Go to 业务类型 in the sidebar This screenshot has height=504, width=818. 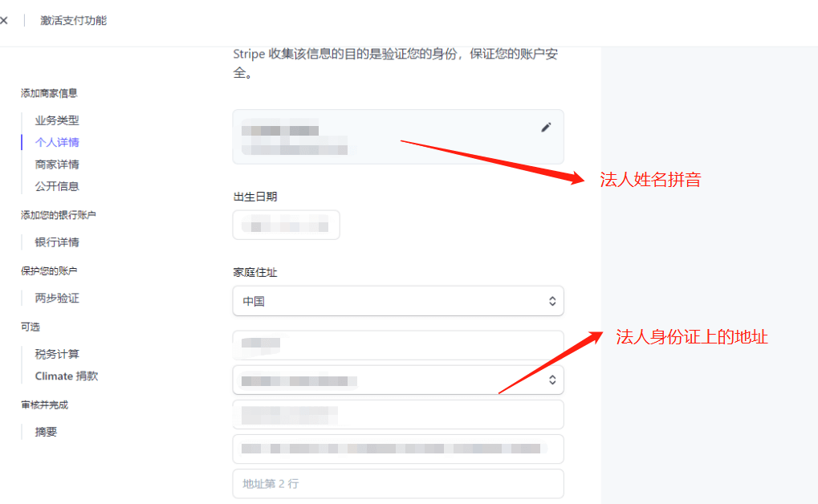[x=57, y=120]
